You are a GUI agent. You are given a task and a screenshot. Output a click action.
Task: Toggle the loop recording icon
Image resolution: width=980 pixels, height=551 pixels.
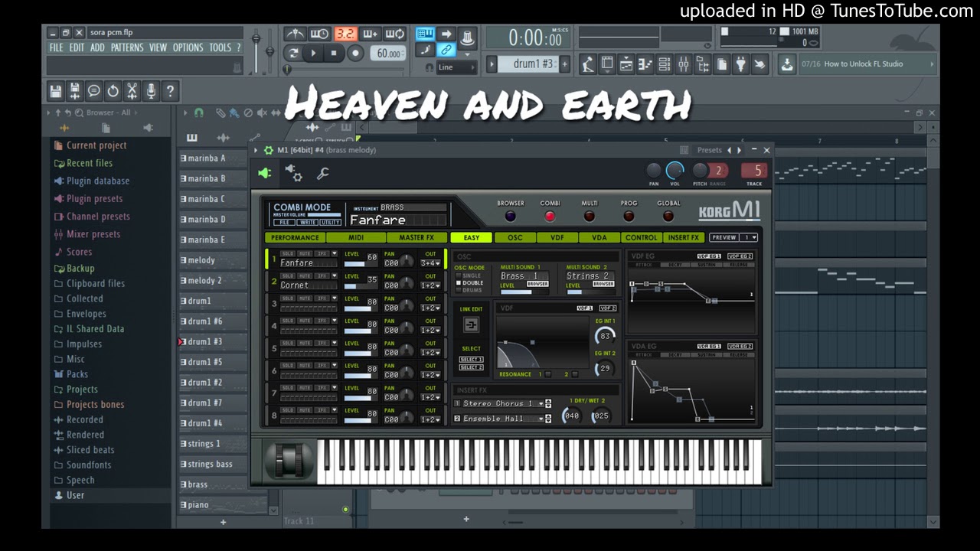click(395, 34)
